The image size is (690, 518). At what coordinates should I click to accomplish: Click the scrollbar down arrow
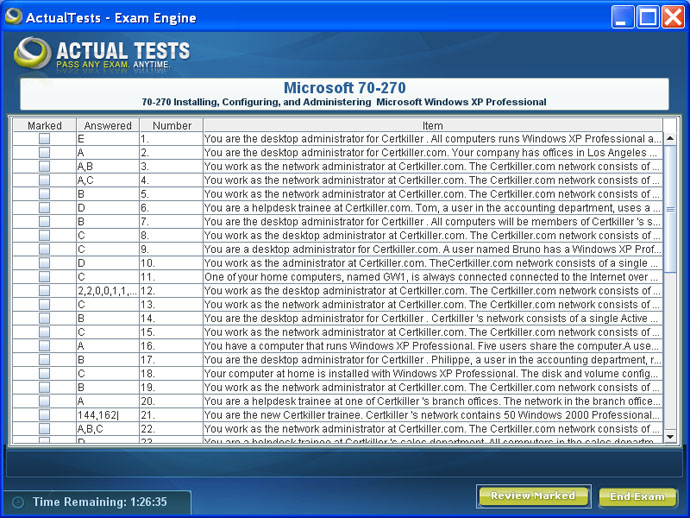[670, 437]
